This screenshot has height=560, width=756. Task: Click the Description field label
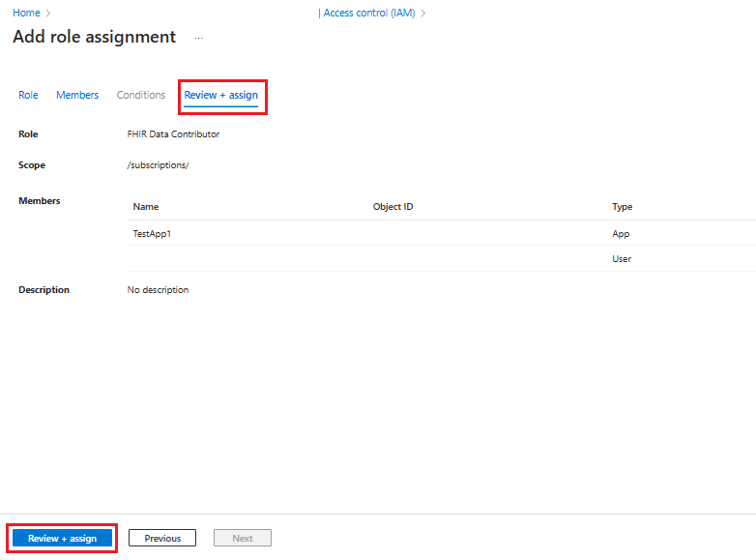tap(44, 290)
